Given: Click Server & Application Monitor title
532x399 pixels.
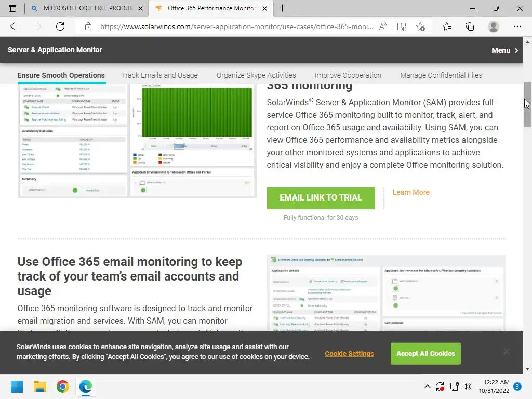Looking at the screenshot, I should (x=55, y=50).
